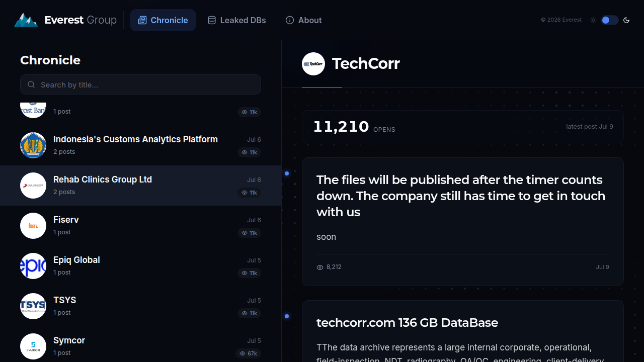Viewport: 644px width, 362px height.
Task: Click the Everest mountain logo icon
Action: pos(26,20)
